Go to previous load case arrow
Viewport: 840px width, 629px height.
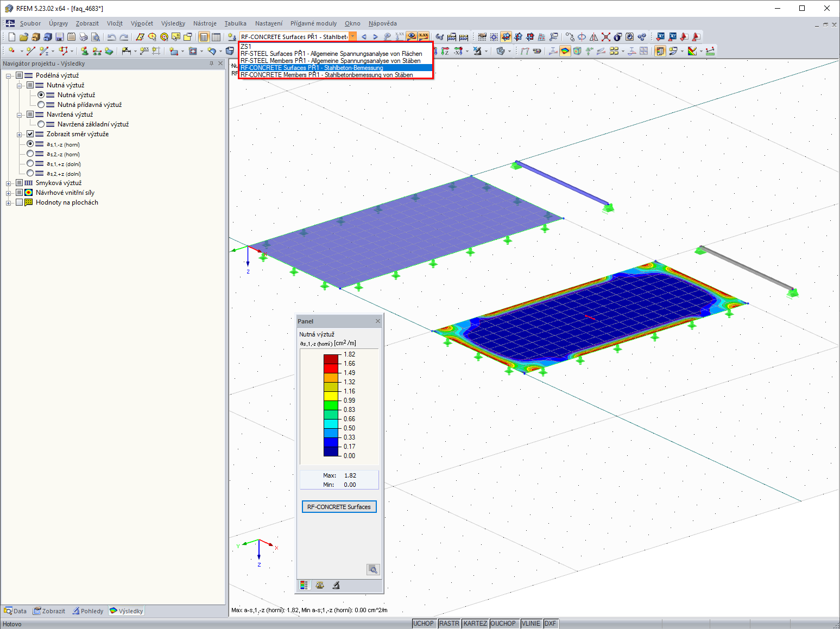364,37
